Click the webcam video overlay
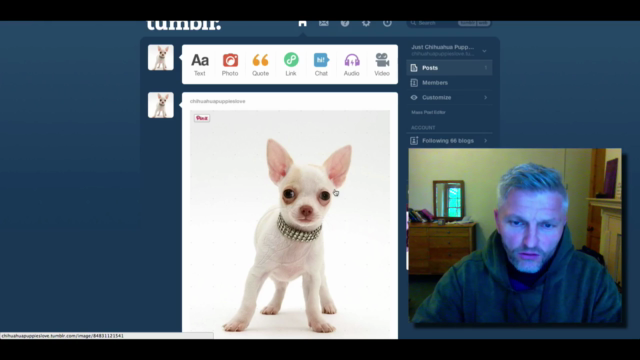This screenshot has height=360, width=640. (515, 236)
